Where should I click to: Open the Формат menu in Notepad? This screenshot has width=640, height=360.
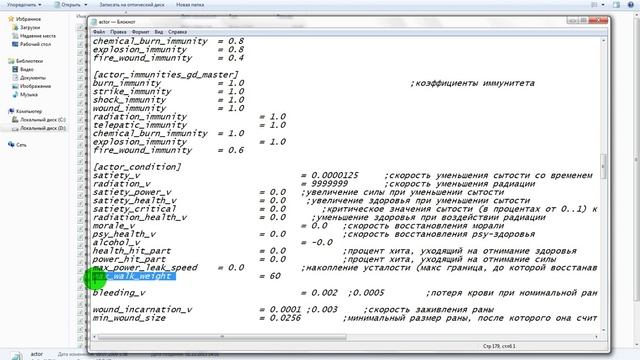click(141, 32)
